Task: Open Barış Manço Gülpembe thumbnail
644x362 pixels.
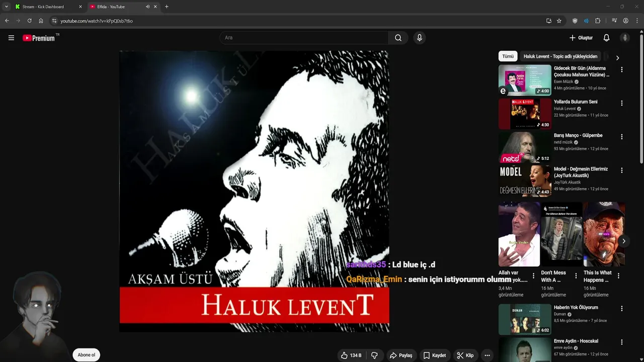Action: click(x=525, y=147)
